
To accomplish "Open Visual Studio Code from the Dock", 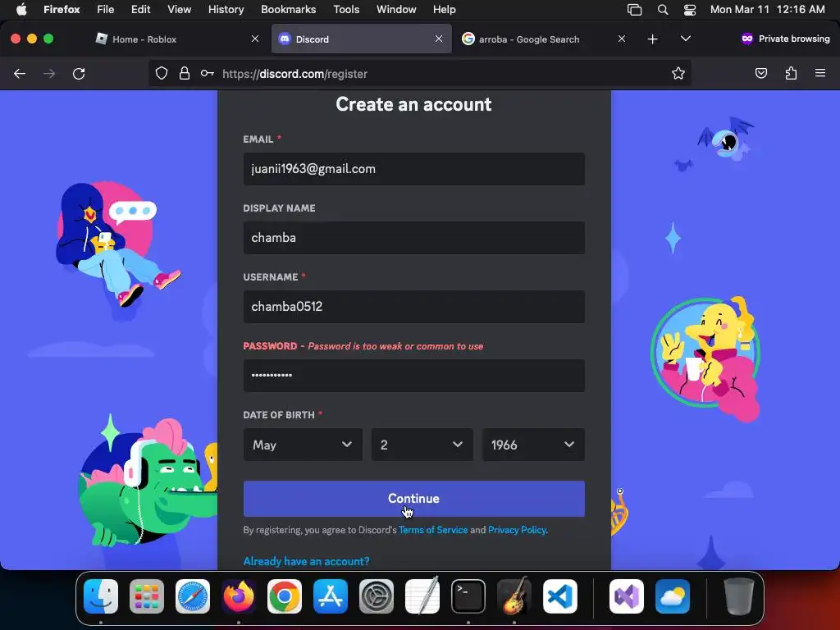I will pyautogui.click(x=559, y=596).
